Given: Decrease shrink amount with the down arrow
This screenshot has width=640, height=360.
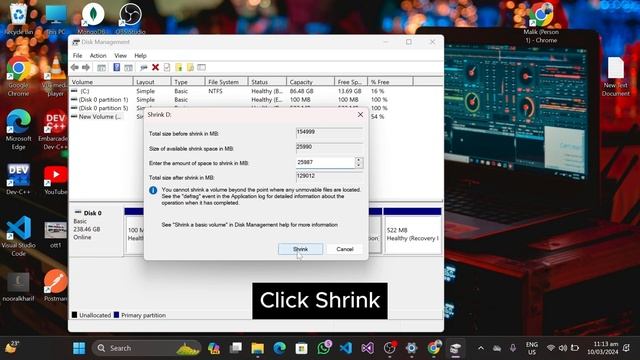Looking at the screenshot, I should (359, 165).
